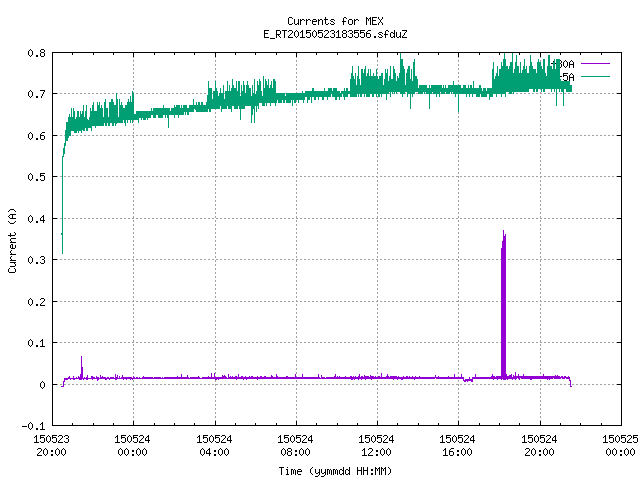The image size is (640, 480).
Task: Click the chart title "Currents for MEX"
Action: point(335,21)
